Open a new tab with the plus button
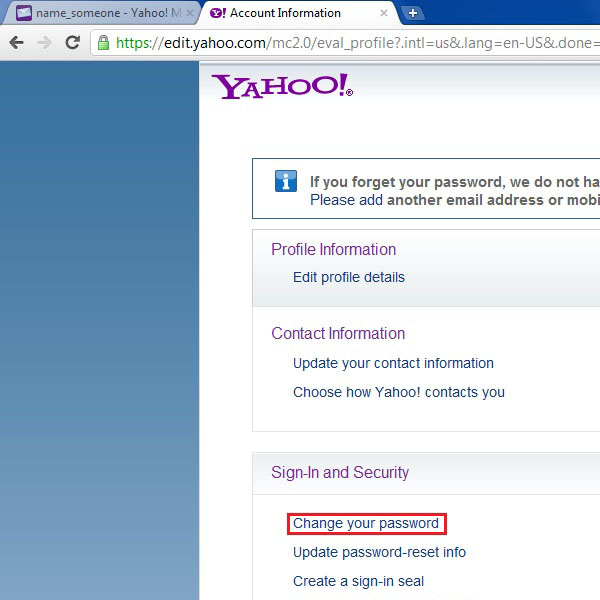This screenshot has width=600, height=600. [412, 13]
